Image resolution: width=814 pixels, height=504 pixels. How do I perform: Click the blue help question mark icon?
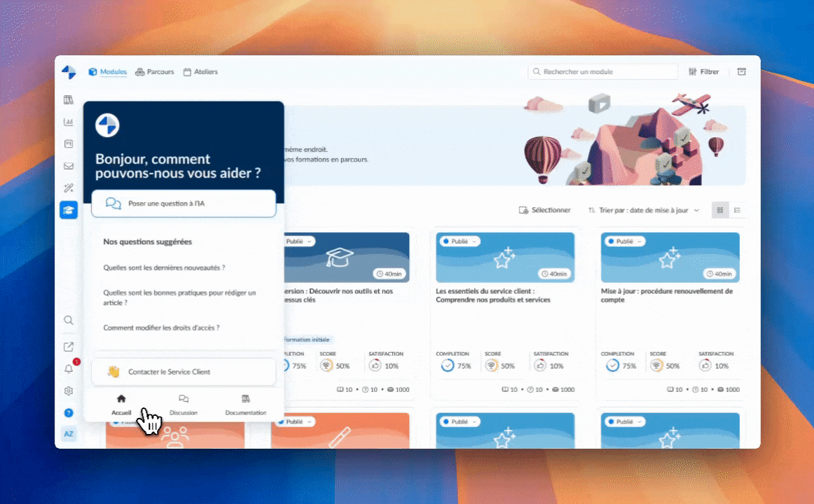[69, 413]
